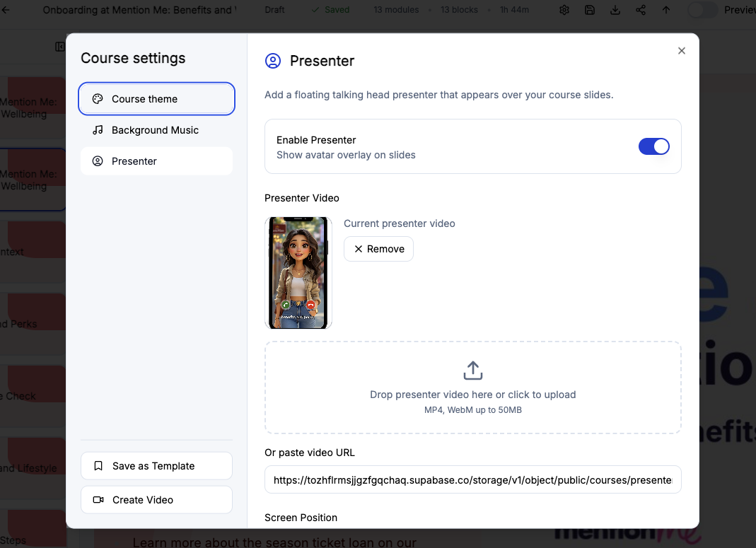Click the presenter avatar video thumbnail

tap(298, 273)
